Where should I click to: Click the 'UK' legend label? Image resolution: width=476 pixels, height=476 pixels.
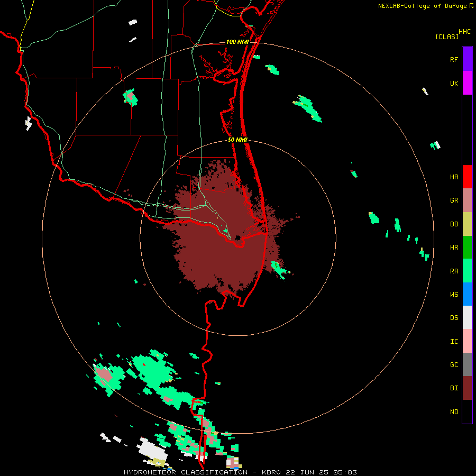[x=454, y=83]
